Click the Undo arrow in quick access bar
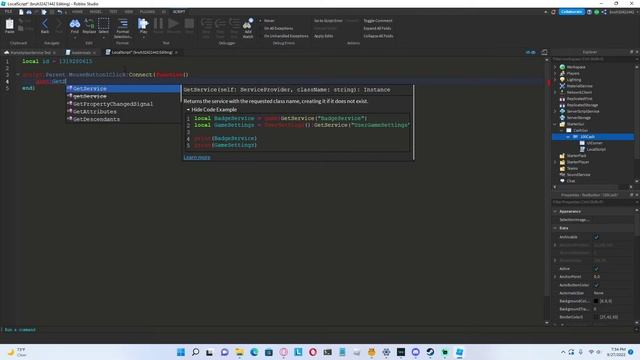Image resolution: width=640 pixels, height=360 pixels. pyautogui.click(x=60, y=12)
